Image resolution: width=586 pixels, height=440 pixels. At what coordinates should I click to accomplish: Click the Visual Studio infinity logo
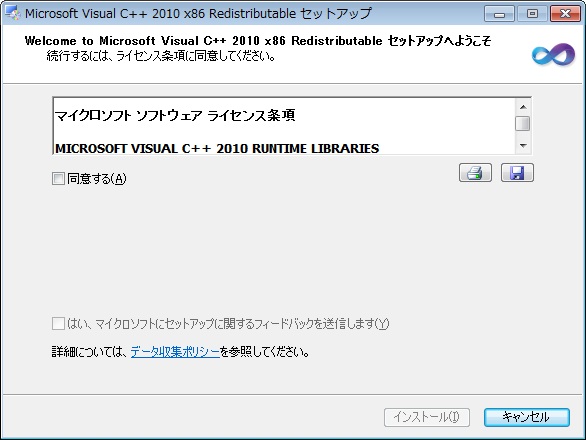(553, 55)
